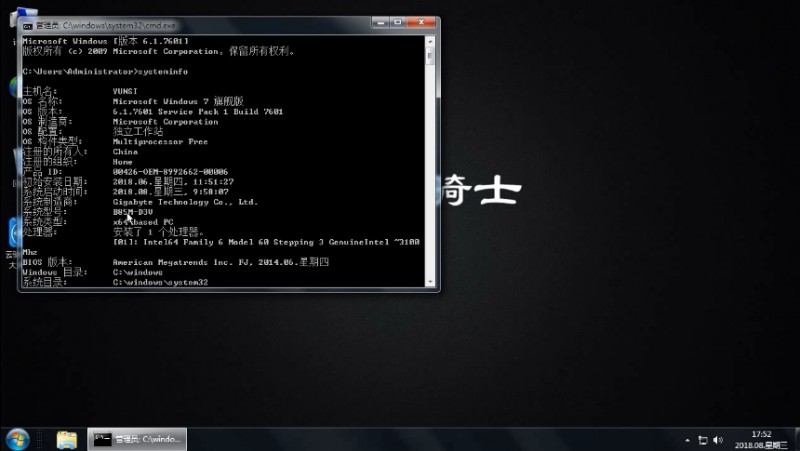Open the volume speaker tray icon
This screenshot has width=800, height=451.
pos(718,440)
